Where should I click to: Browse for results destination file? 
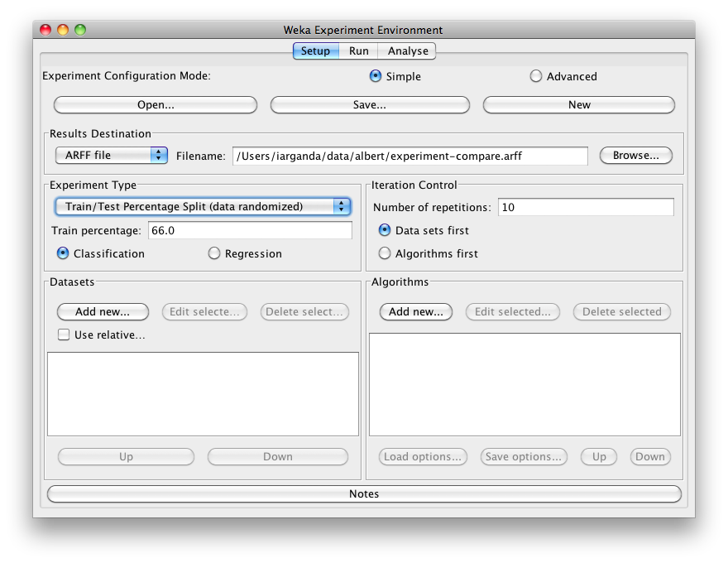(635, 156)
